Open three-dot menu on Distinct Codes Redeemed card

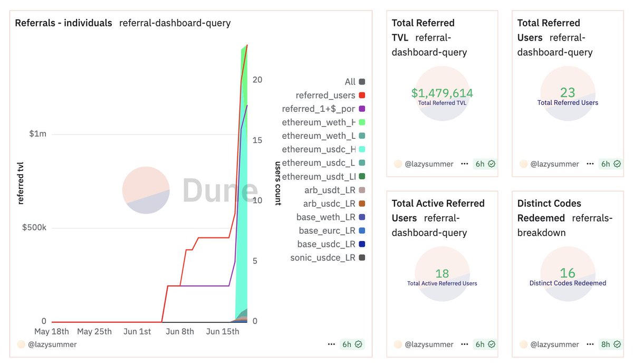[x=590, y=344]
